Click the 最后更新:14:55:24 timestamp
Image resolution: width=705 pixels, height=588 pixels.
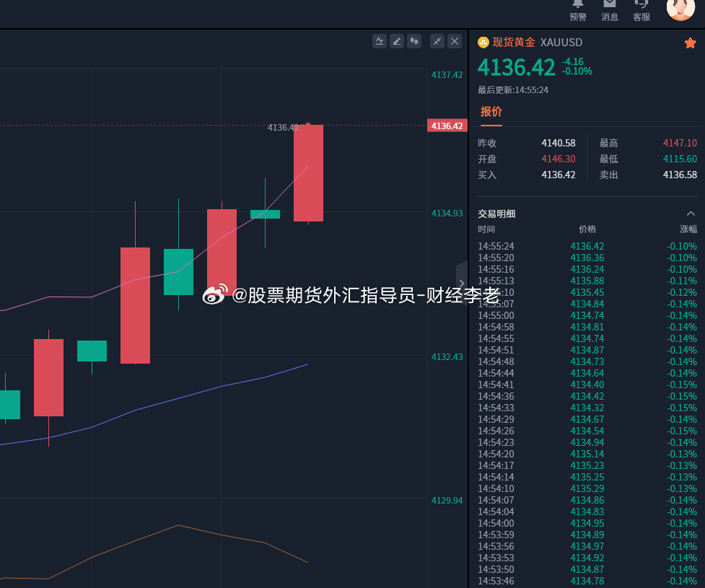[513, 90]
